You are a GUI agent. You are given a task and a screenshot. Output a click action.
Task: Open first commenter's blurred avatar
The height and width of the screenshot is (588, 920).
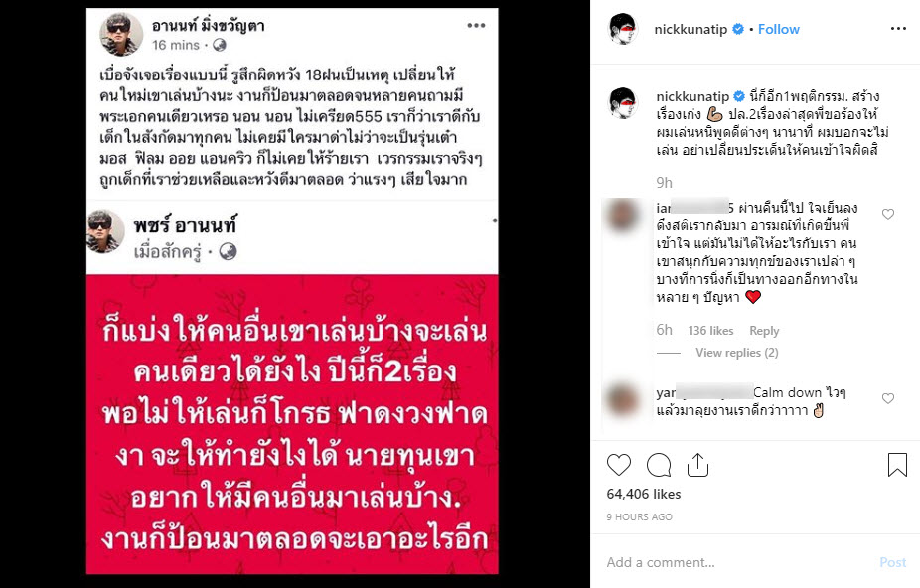(623, 215)
